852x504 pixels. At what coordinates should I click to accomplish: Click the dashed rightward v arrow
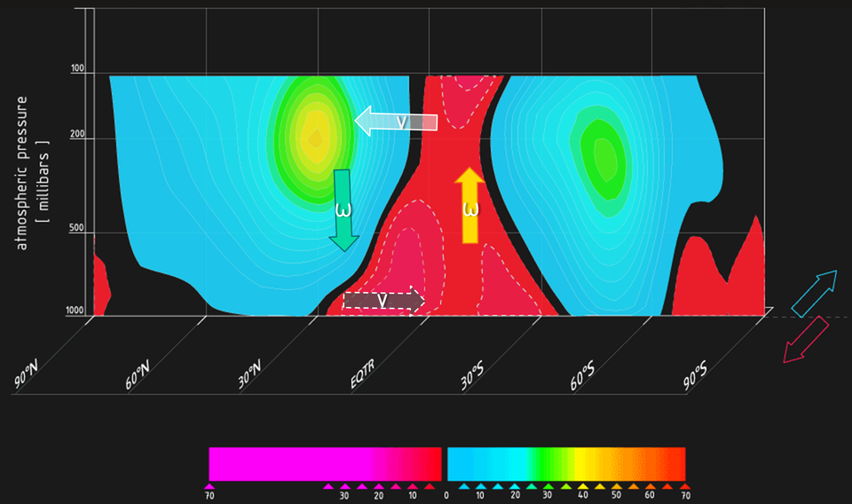pyautogui.click(x=383, y=301)
